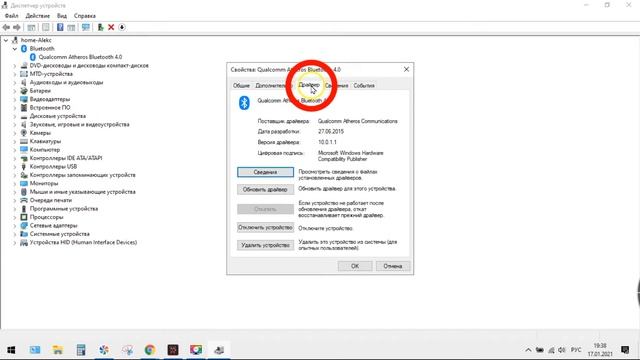Select Qualcomm Atheros Bluetooth 4.0 device
Image resolution: width=640 pixels, height=360 pixels.
click(x=80, y=57)
